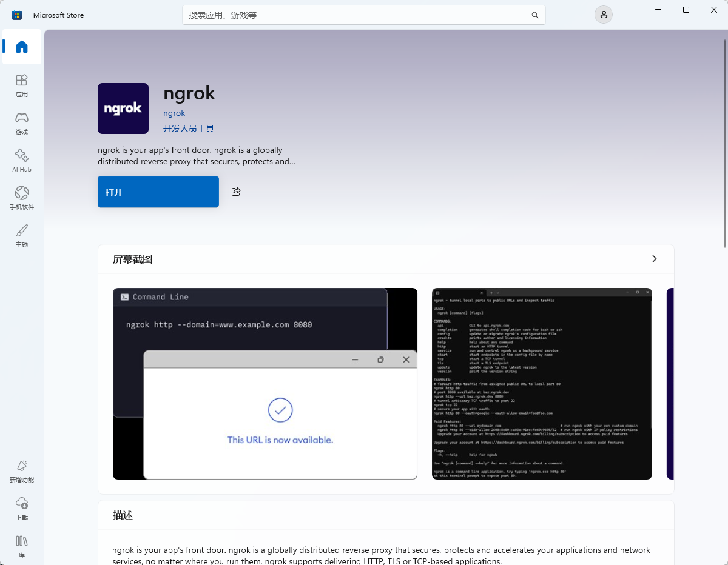The height and width of the screenshot is (565, 728).
Task: Click the search box 搜索应用、游戏等
Action: (x=364, y=15)
